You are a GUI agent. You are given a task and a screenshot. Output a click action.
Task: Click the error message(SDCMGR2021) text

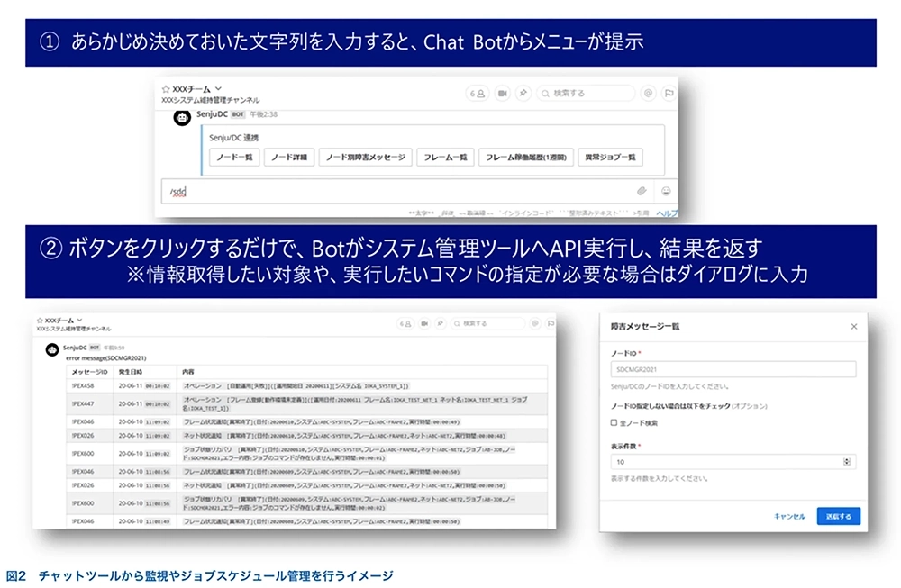pyautogui.click(x=105, y=357)
